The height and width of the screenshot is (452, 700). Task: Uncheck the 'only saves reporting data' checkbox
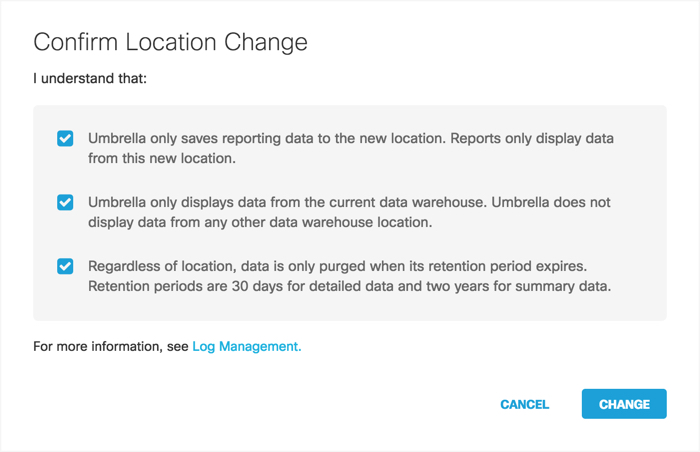point(65,138)
